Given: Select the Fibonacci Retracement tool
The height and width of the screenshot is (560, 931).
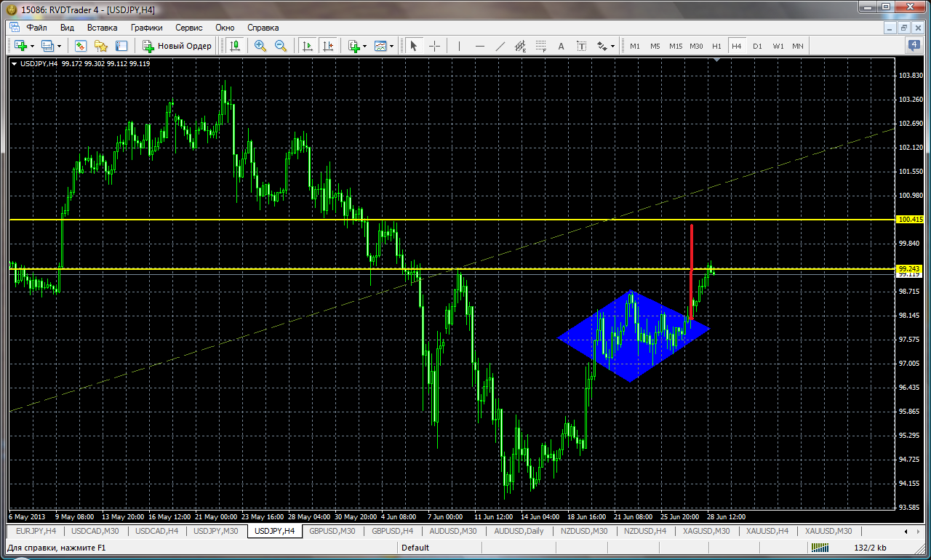Looking at the screenshot, I should [540, 46].
